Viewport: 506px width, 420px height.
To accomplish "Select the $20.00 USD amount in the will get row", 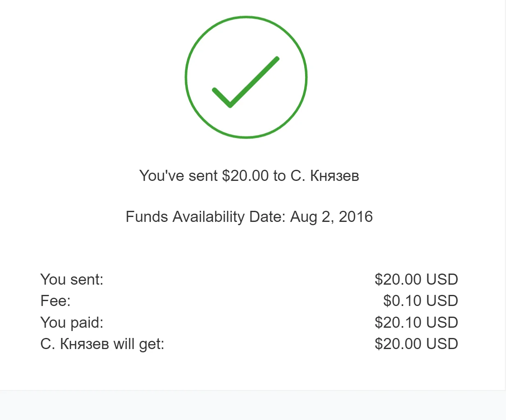I will click(x=416, y=344).
